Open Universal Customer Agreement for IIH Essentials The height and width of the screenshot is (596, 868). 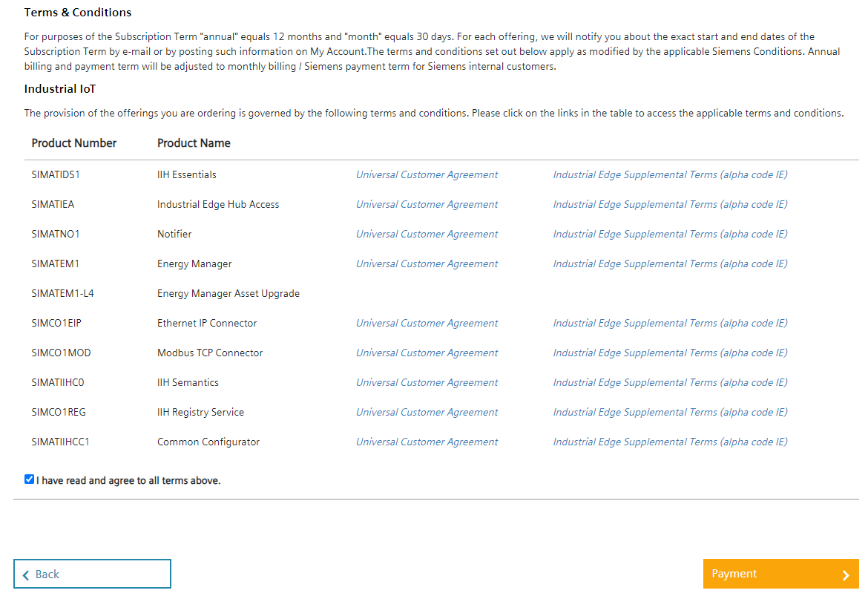click(x=427, y=174)
